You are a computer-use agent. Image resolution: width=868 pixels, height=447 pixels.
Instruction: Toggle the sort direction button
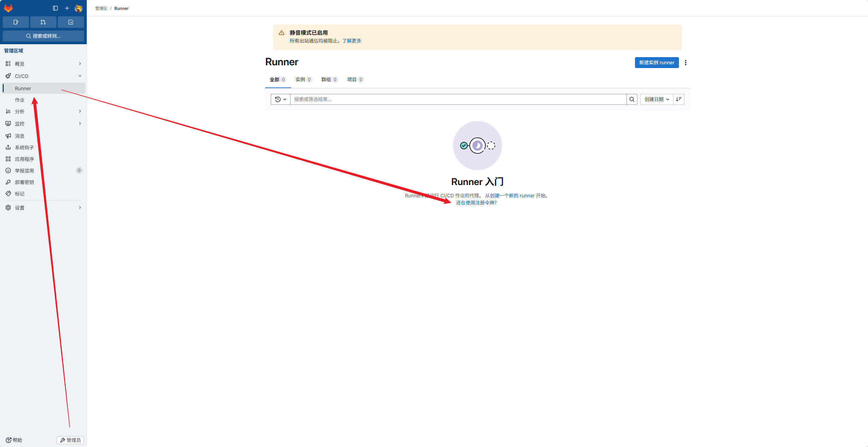point(679,99)
